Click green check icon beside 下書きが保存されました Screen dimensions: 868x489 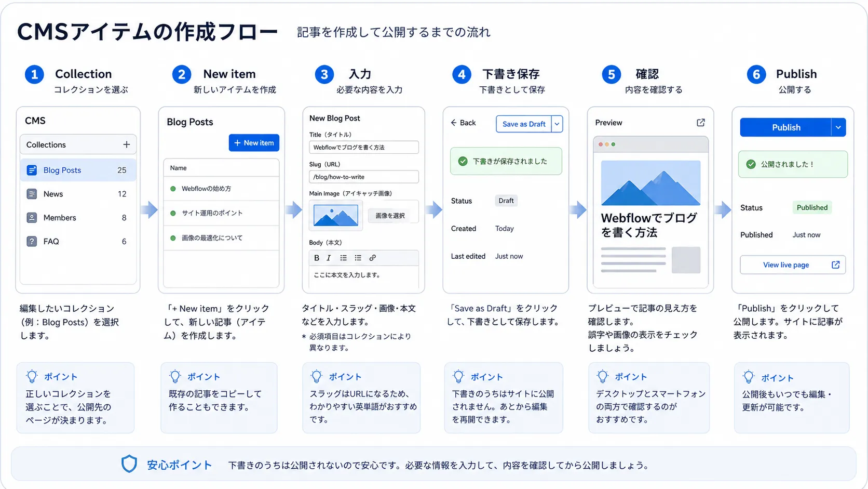[x=463, y=161]
